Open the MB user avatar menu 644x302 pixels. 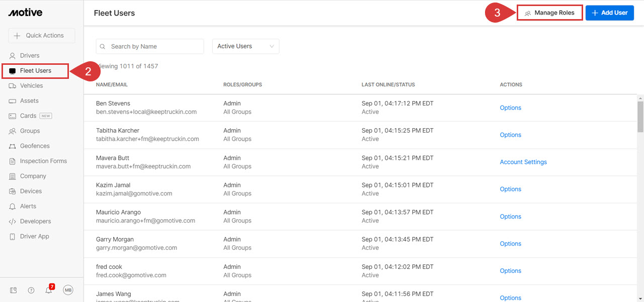(x=68, y=290)
